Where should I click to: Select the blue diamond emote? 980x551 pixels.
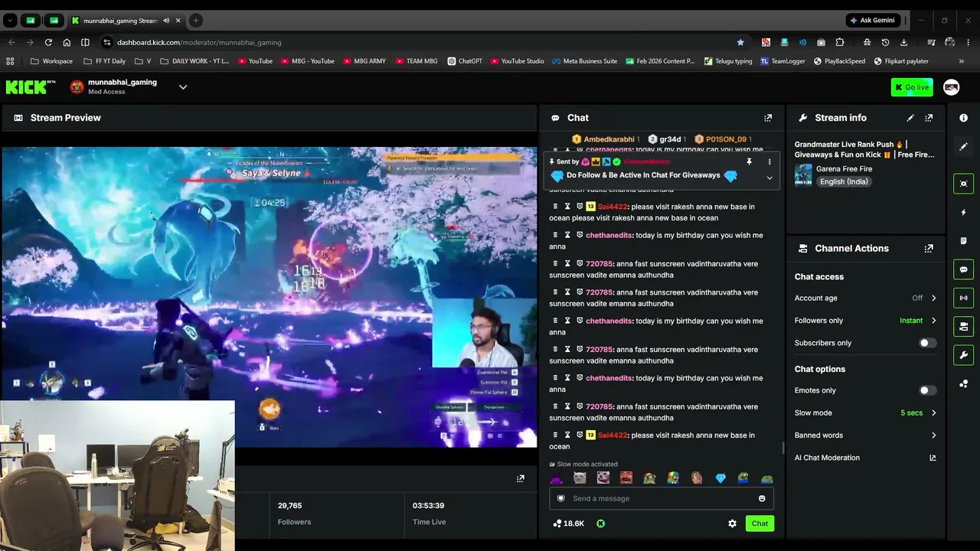(720, 478)
